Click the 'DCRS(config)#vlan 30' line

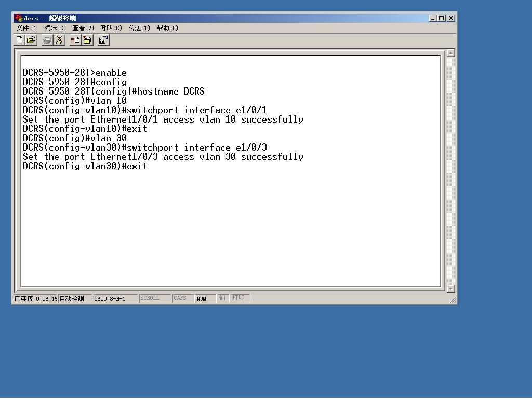[x=75, y=138]
